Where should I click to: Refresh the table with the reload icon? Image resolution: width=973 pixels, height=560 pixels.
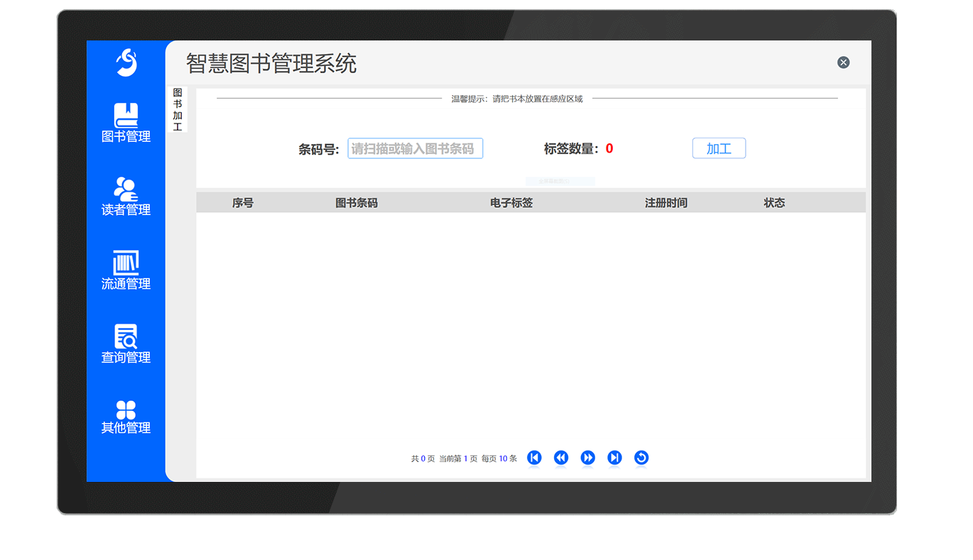click(x=641, y=458)
